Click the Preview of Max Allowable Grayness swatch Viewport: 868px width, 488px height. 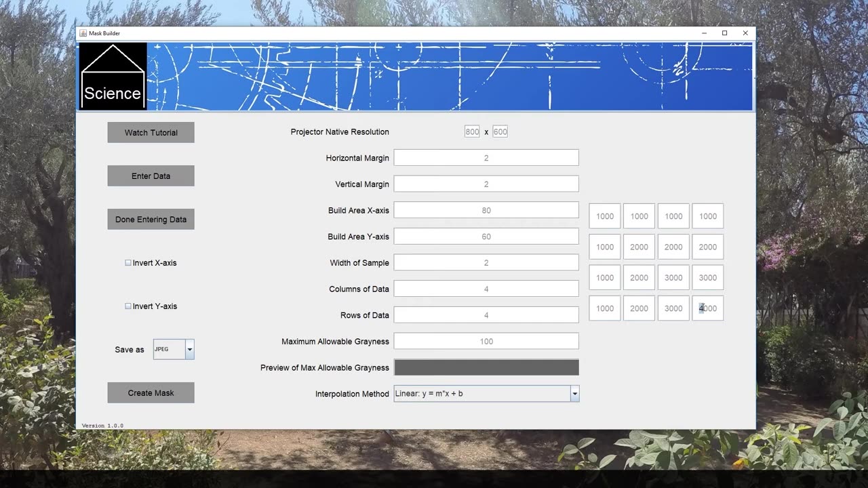pos(486,367)
